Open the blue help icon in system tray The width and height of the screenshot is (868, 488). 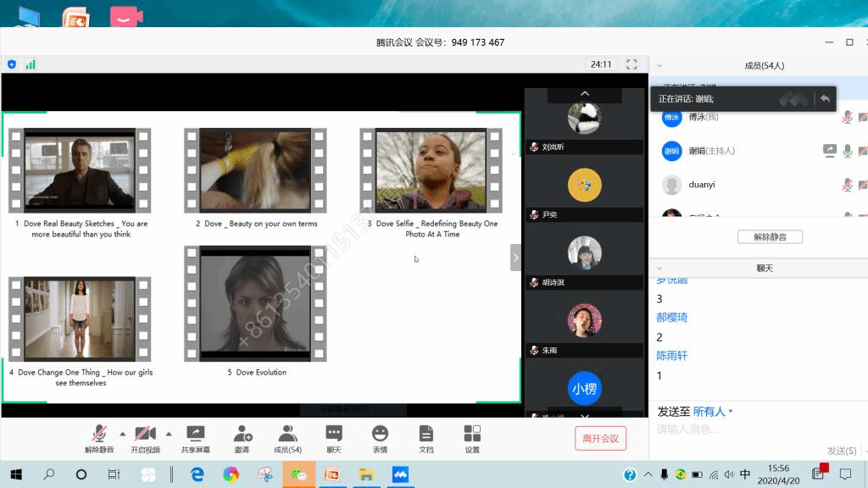tap(630, 474)
